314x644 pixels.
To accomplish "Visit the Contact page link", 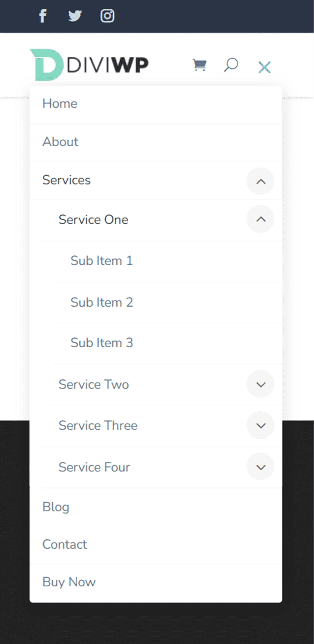I will pyautogui.click(x=65, y=544).
